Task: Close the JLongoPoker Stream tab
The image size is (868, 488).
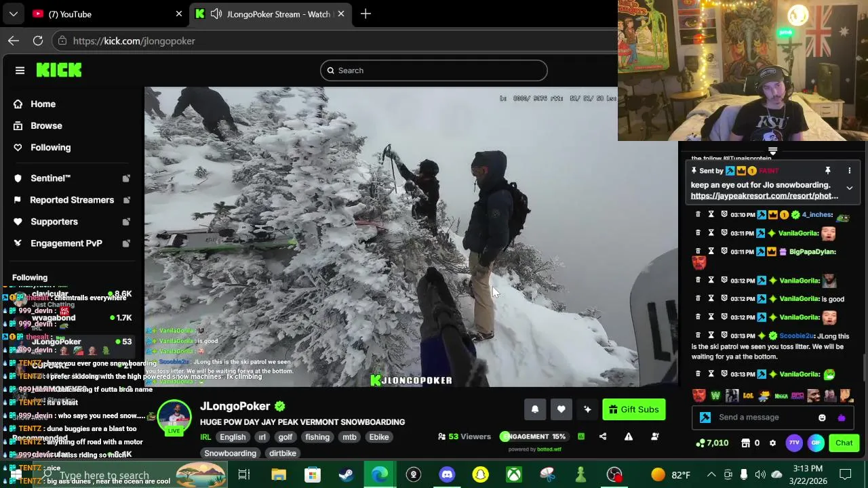Action: click(341, 14)
